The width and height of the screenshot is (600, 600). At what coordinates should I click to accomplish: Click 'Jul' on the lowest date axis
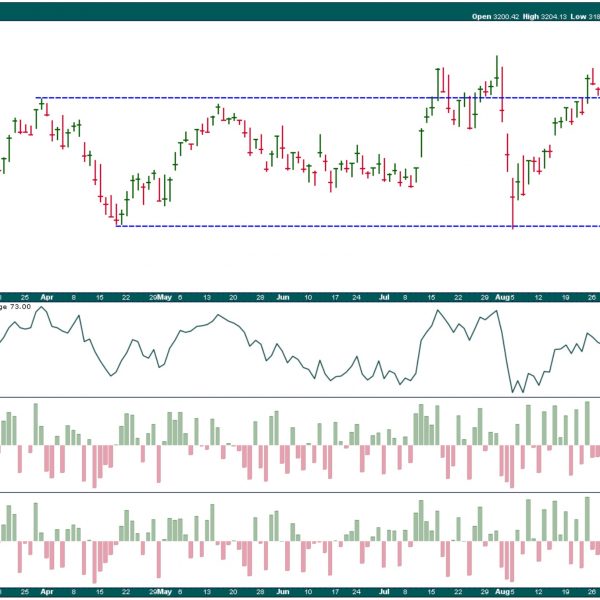coord(384,592)
